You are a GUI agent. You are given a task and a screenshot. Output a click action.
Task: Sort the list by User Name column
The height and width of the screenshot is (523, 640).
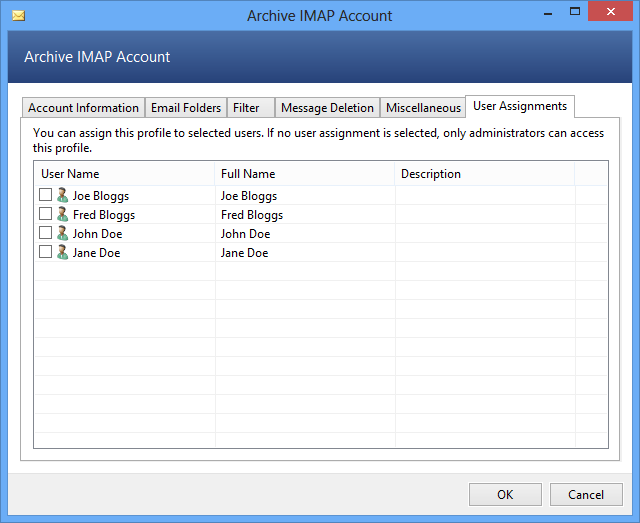coord(124,174)
